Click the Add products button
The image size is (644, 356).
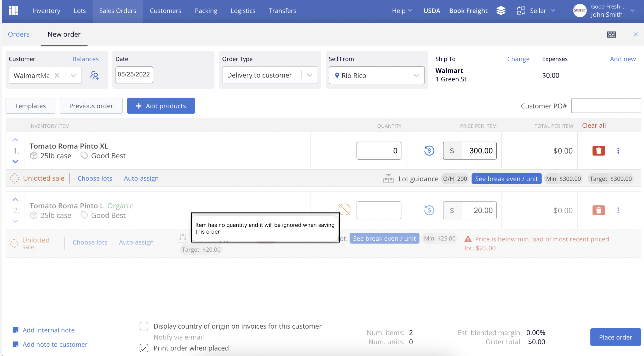pos(161,106)
